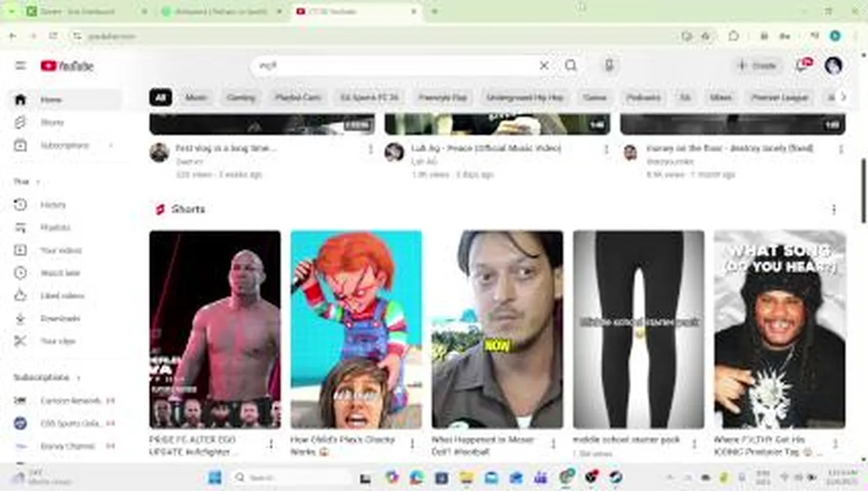The height and width of the screenshot is (491, 868).
Task: Open options for 'money on the floor' video
Action: click(x=841, y=149)
